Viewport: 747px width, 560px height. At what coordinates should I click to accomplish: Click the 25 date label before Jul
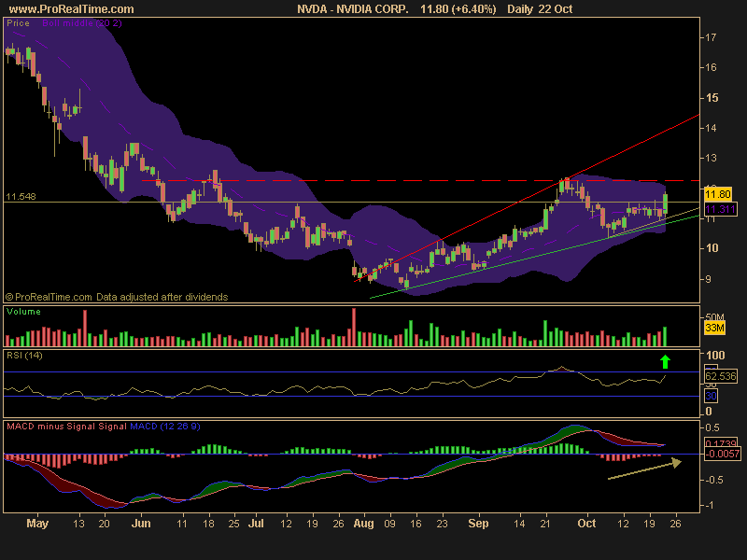point(233,524)
